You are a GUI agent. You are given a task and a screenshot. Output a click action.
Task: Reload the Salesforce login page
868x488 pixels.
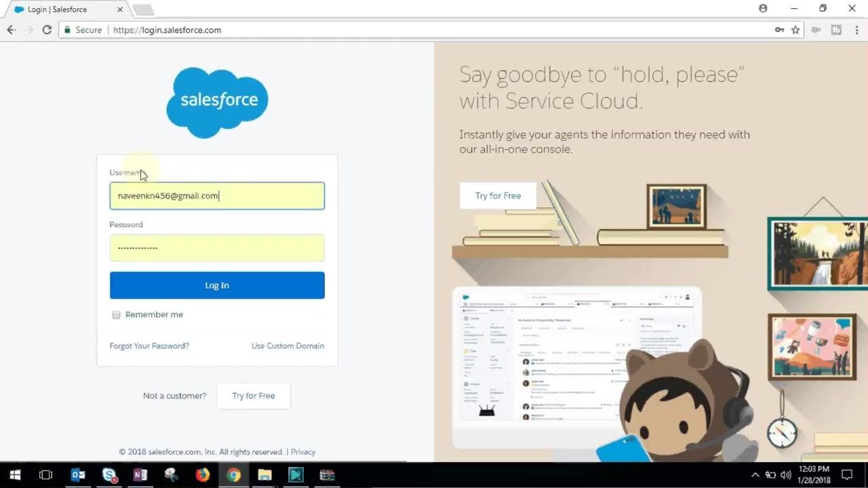coord(47,30)
